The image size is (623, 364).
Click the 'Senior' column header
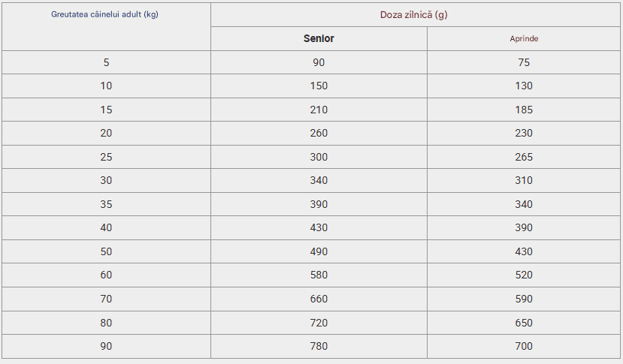pos(319,38)
